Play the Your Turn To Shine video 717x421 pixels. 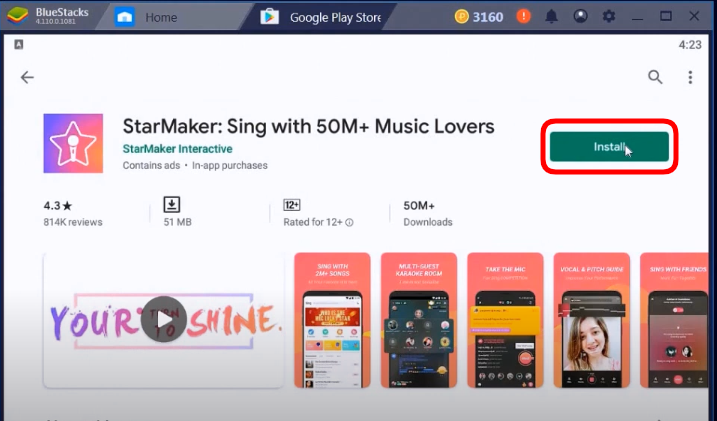click(x=163, y=320)
